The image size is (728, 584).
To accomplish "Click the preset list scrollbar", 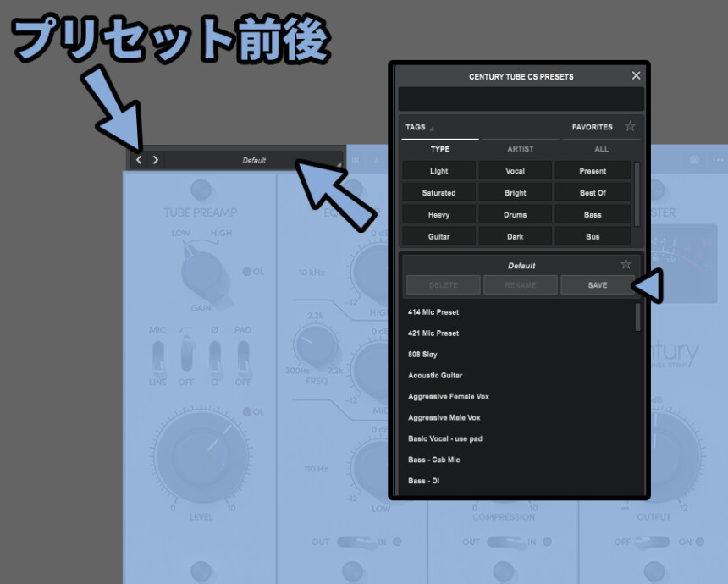I will click(x=638, y=317).
